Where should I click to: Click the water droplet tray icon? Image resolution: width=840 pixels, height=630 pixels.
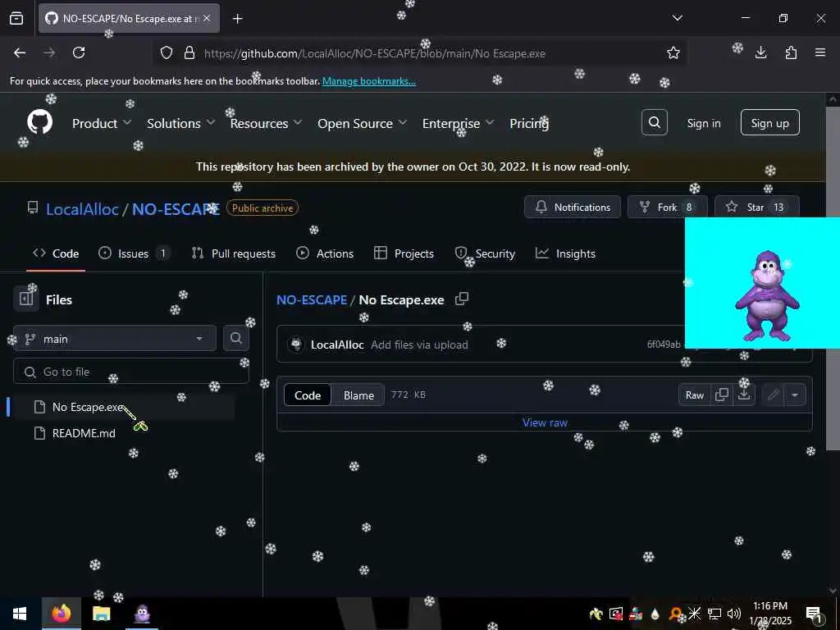click(655, 614)
